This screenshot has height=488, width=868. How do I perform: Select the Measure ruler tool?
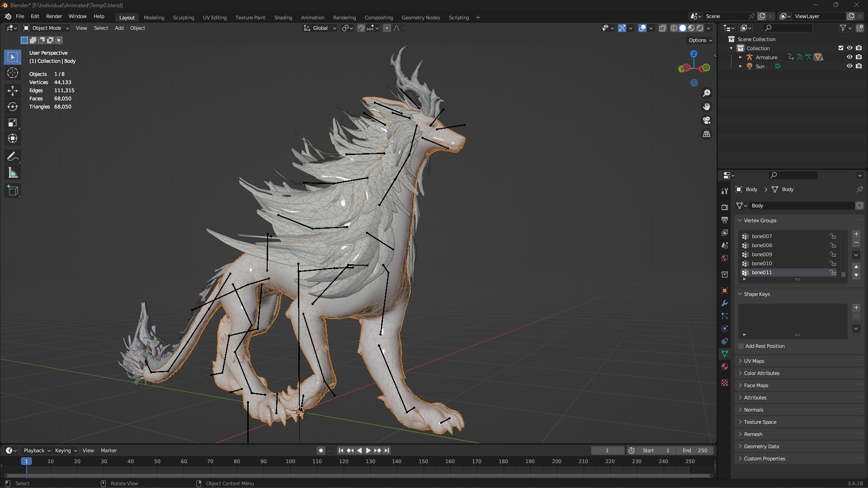13,173
